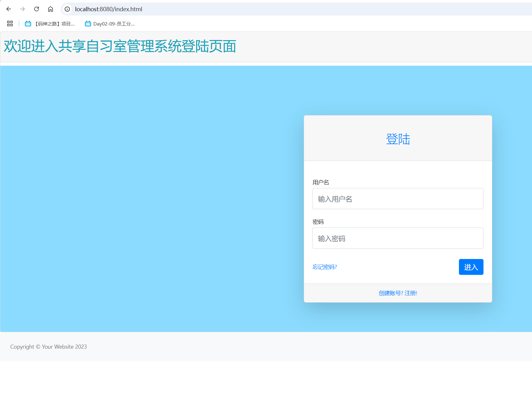Click the browser back arrow
532x400 pixels.
tap(9, 9)
